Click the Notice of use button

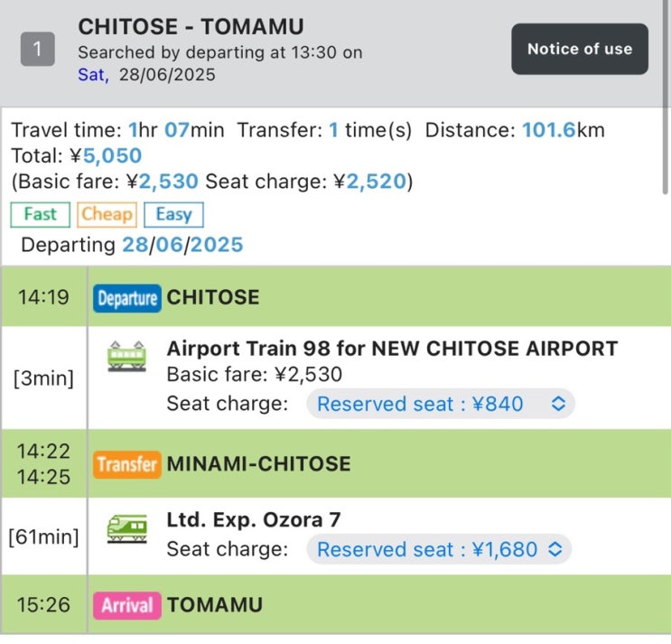pos(580,49)
